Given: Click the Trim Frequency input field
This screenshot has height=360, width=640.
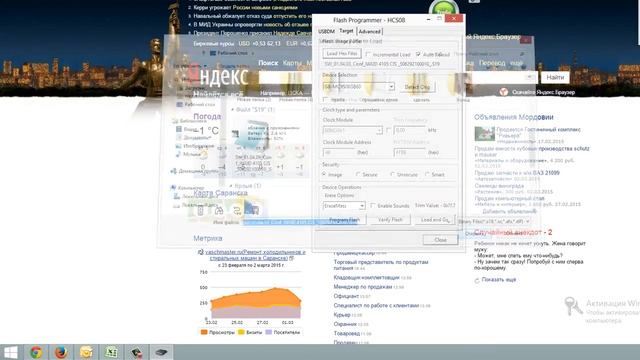Looking at the screenshot, I should click(x=409, y=130).
